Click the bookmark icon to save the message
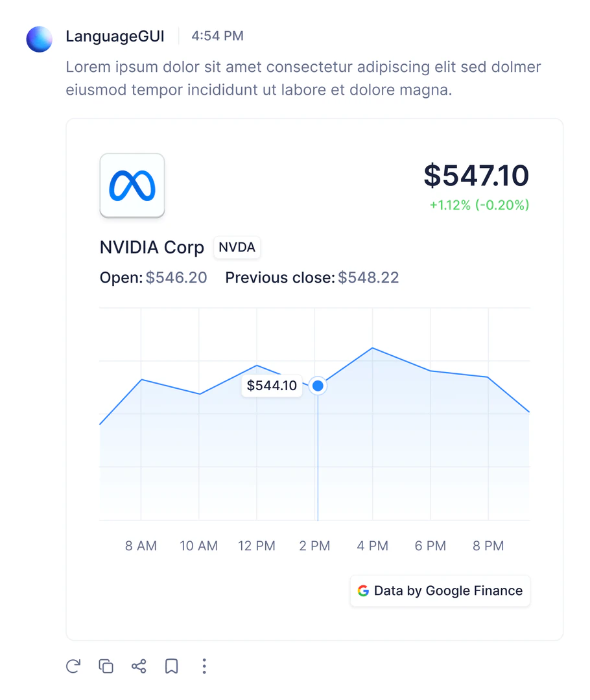This screenshot has width=590, height=700. (171, 666)
